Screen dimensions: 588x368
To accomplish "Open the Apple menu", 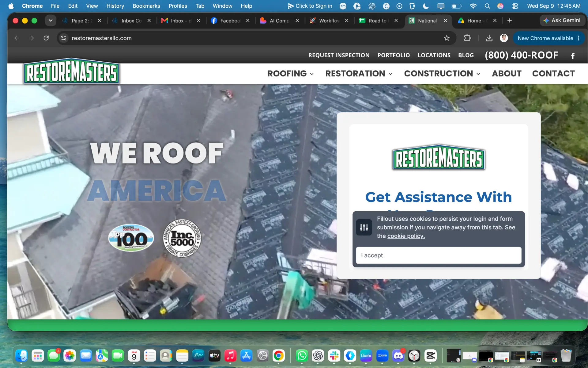I will (11, 6).
